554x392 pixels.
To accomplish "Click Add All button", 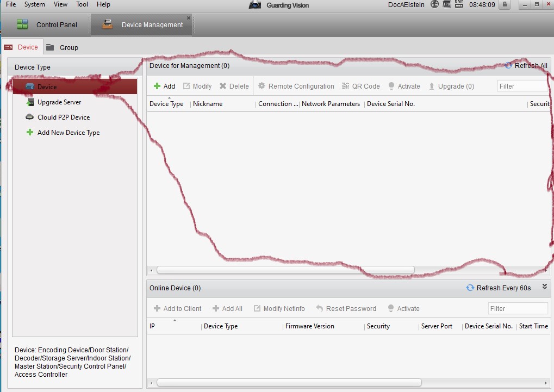I will 227,309.
